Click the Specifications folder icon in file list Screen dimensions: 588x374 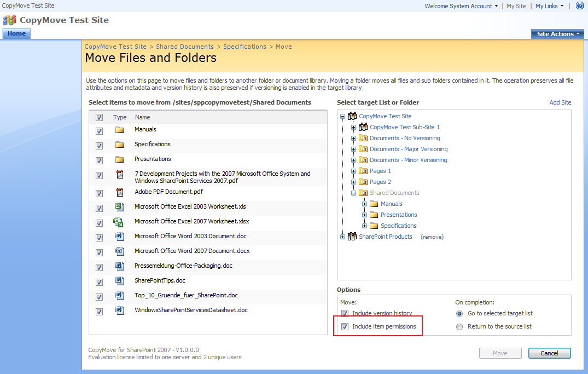click(x=120, y=145)
